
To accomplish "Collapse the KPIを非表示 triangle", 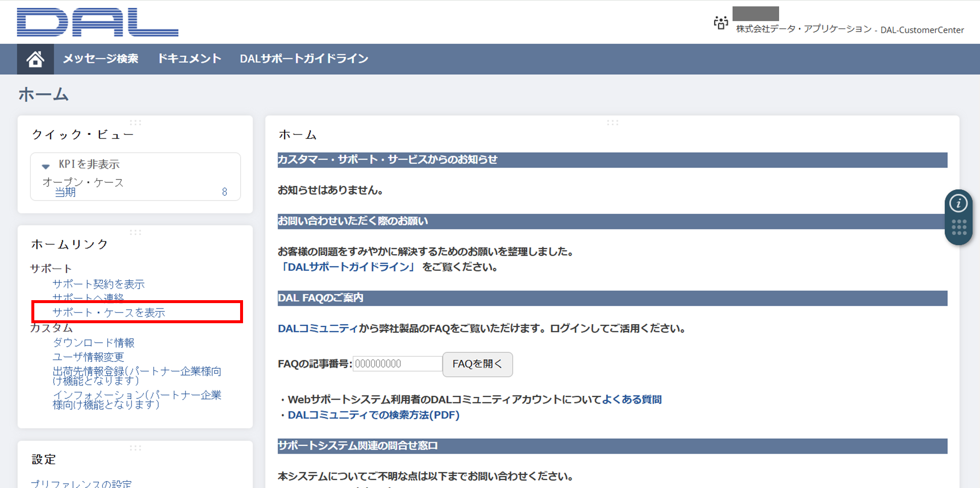I will [46, 166].
